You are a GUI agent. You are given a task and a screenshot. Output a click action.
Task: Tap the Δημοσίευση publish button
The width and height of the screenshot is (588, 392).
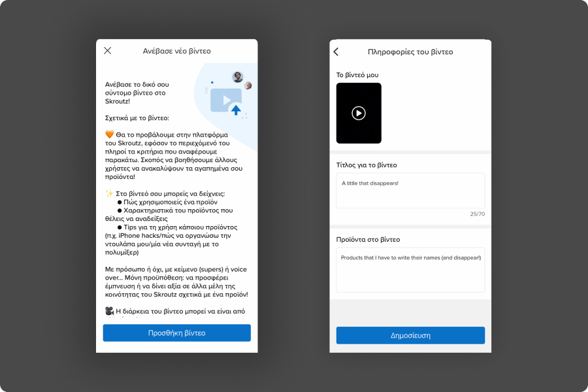411,335
